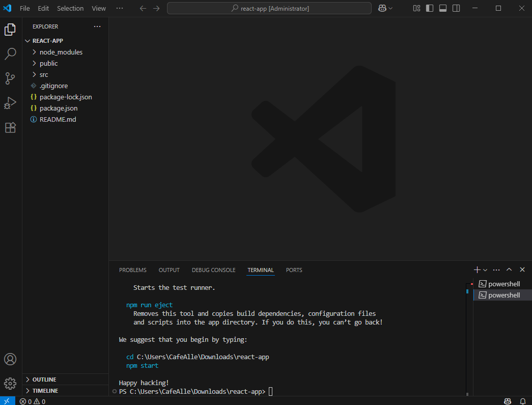
Task: Open Source Control view
Action: click(x=10, y=78)
